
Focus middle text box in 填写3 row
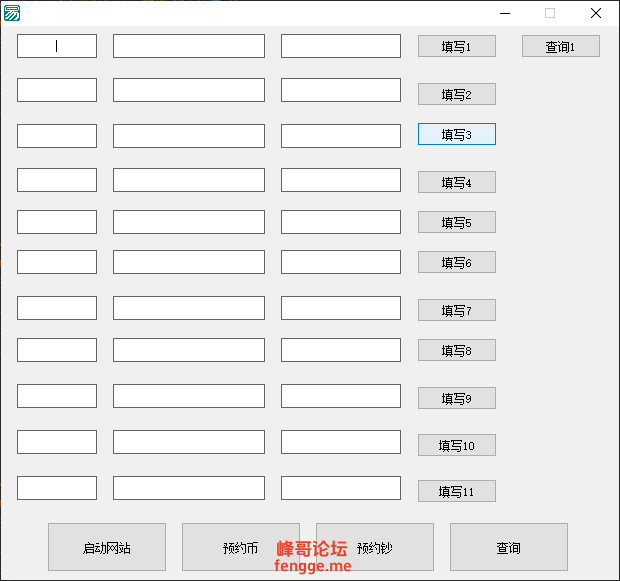click(x=189, y=136)
